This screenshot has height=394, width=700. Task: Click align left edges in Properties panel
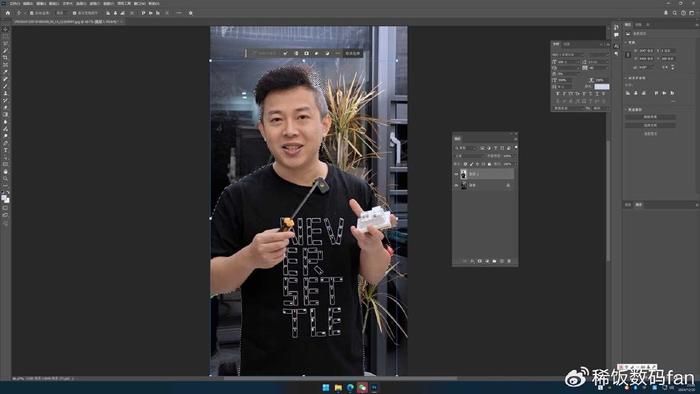click(x=628, y=93)
